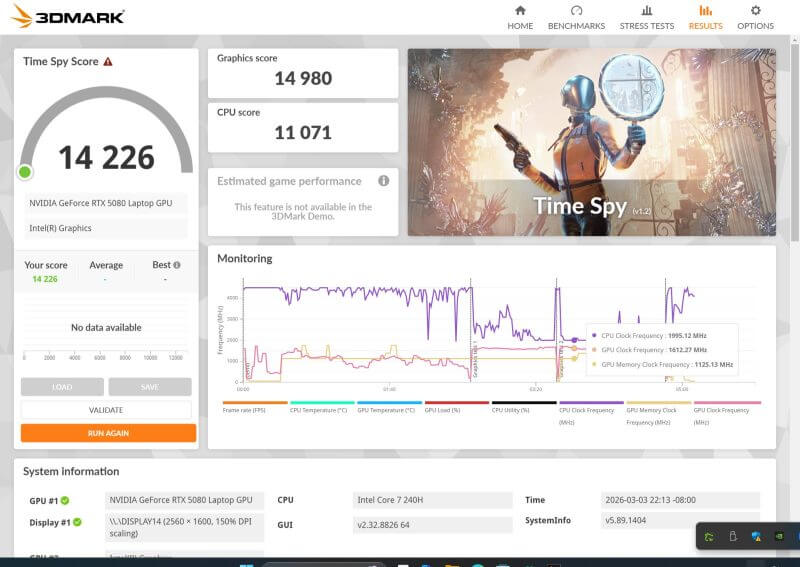Open the Benchmarks section

tap(576, 17)
